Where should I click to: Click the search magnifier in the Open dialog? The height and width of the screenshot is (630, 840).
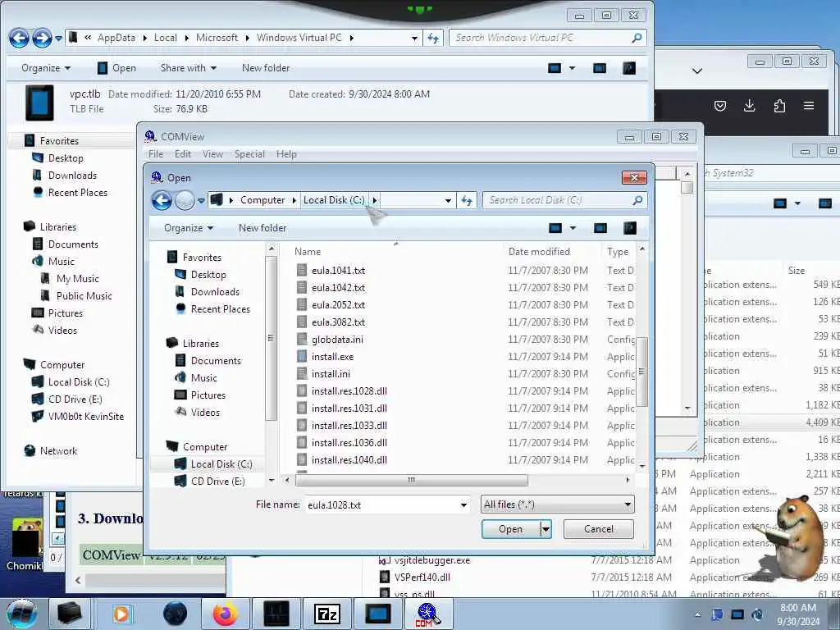(x=637, y=200)
